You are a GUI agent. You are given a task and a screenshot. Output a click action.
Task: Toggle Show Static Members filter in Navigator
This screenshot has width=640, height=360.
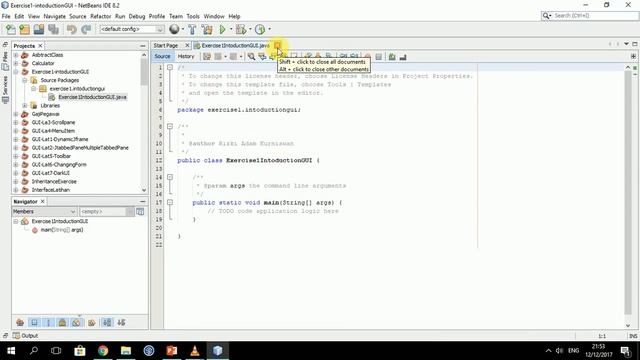pyautogui.click(x=48, y=322)
